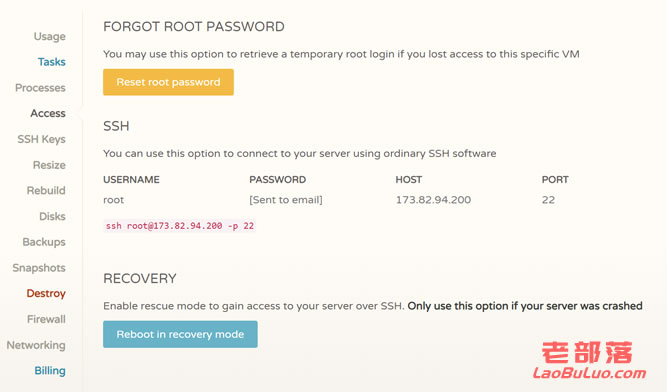Viewport: 667px width, 392px height.
Task: Click the HOST column header
Action: (409, 179)
